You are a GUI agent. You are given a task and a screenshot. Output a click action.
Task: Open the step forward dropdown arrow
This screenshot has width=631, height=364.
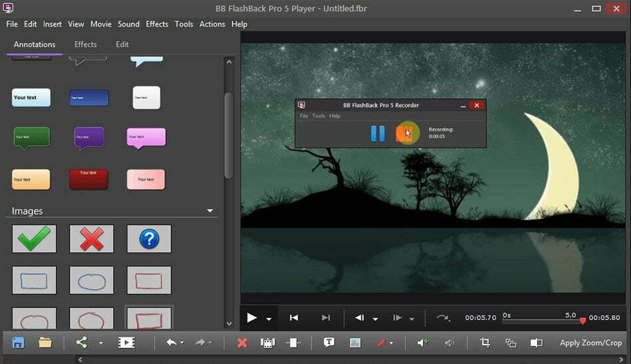pos(412,319)
